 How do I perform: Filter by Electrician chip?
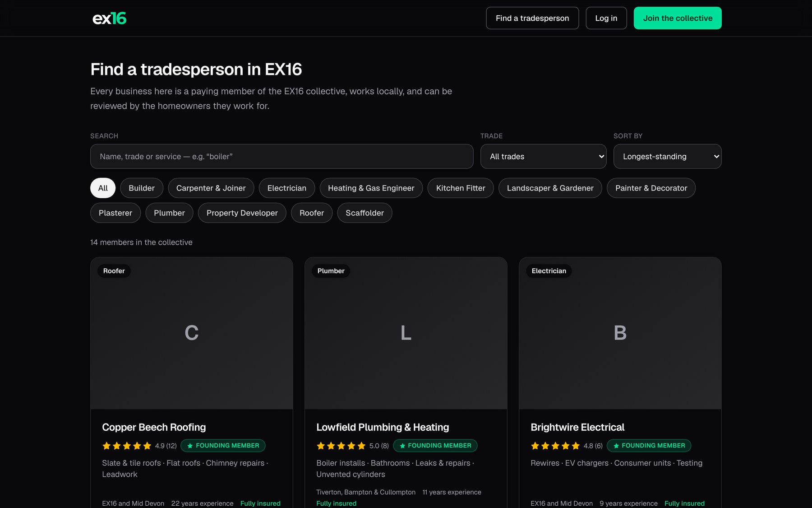point(286,188)
